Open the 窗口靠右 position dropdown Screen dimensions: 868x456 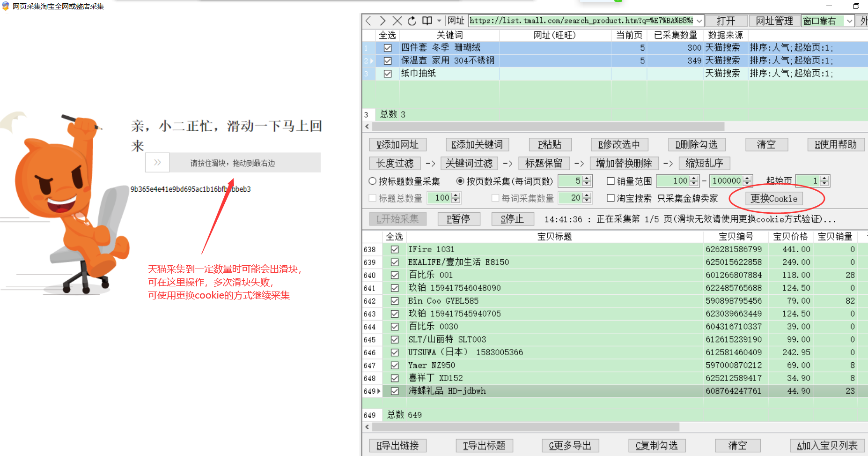click(850, 21)
